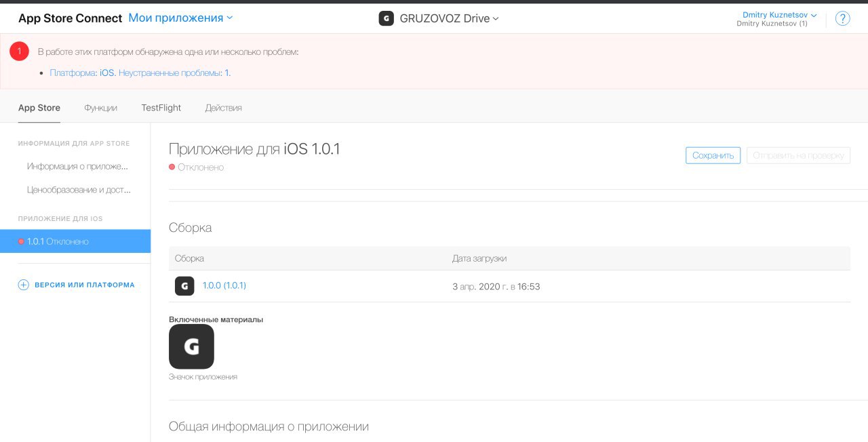Click Общая информация о приложении heading
Image resolution: width=868 pixels, height=442 pixels.
coord(269,426)
